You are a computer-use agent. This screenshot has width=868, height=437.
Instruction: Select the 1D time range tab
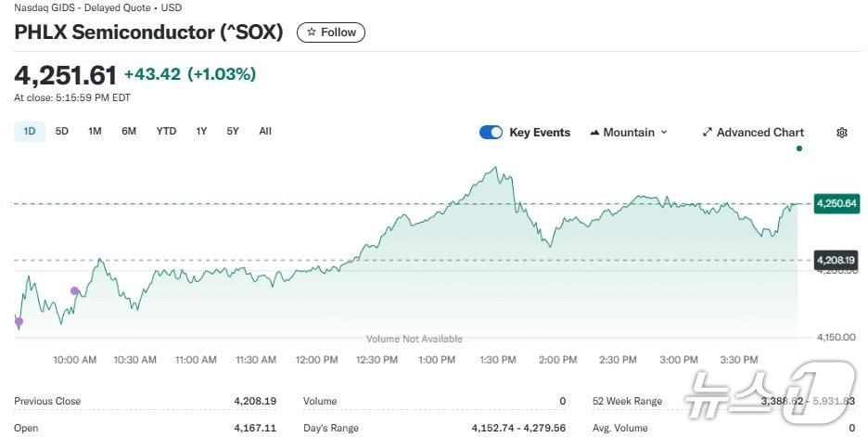pos(30,132)
